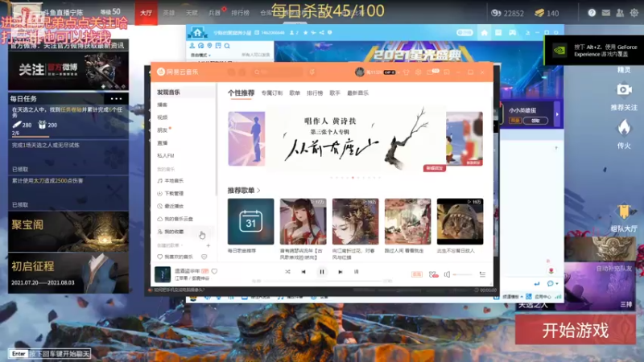This screenshot has width=644, height=362.
Task: Click the music app search field
Action: coord(277,72)
